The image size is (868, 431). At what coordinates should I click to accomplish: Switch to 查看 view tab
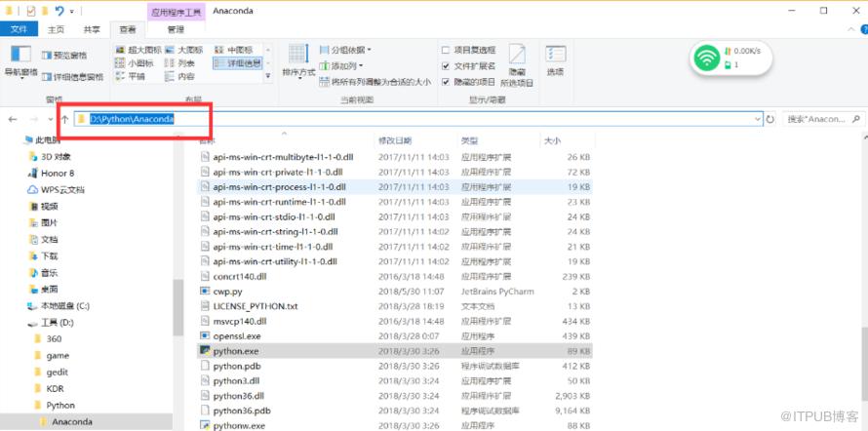coord(128,29)
